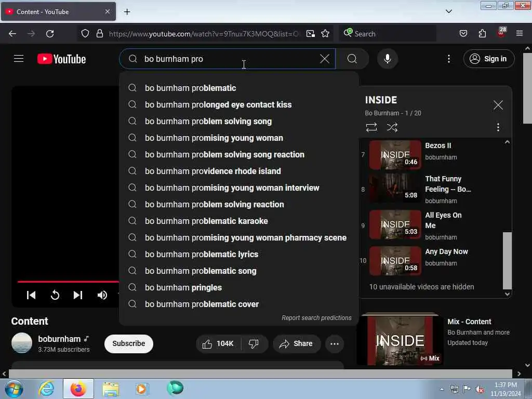This screenshot has width=532, height=399.
Task: Dislike the video
Action: (254, 344)
